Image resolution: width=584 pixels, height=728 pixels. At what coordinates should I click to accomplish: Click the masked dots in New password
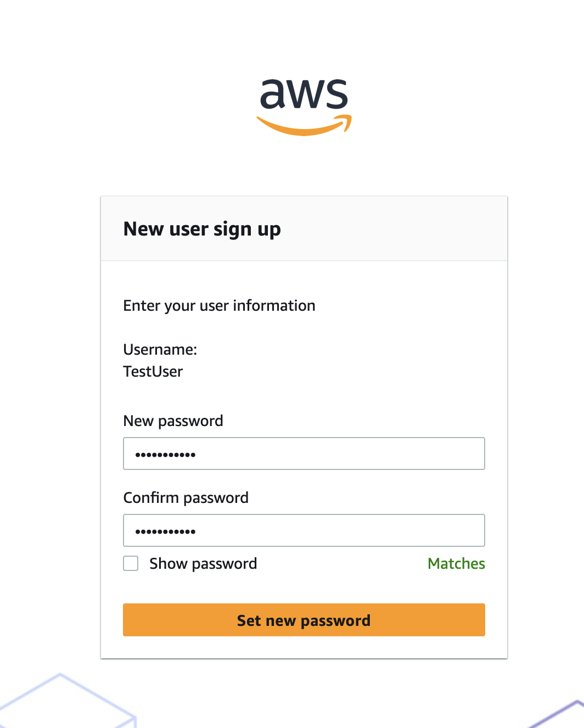pyautogui.click(x=165, y=455)
